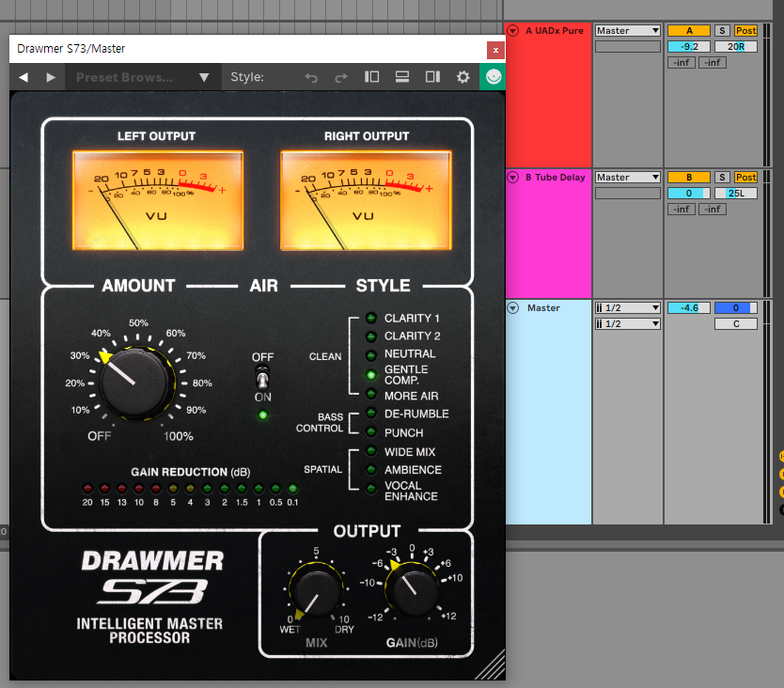Open B Tube Delay output routing dropdown
784x688 pixels.
coord(628,177)
